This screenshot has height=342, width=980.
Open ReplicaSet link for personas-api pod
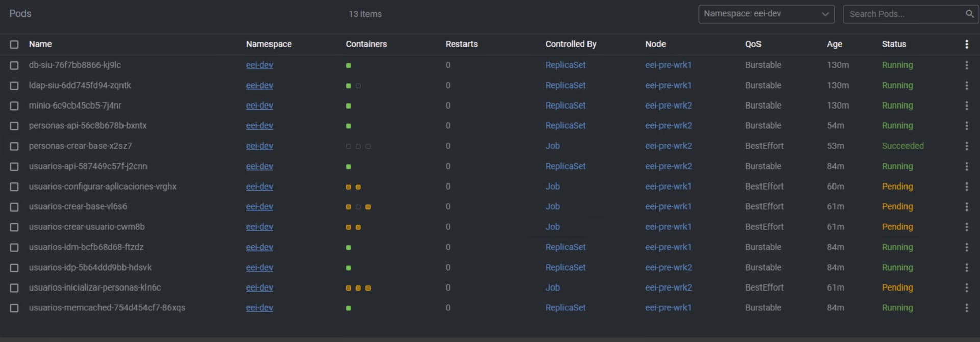(x=565, y=126)
